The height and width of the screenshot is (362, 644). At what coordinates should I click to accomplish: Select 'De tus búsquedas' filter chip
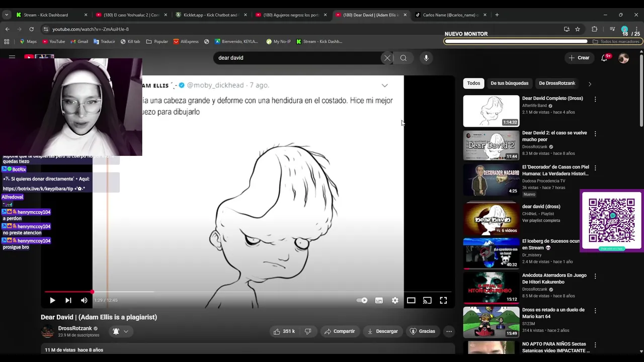(509, 83)
